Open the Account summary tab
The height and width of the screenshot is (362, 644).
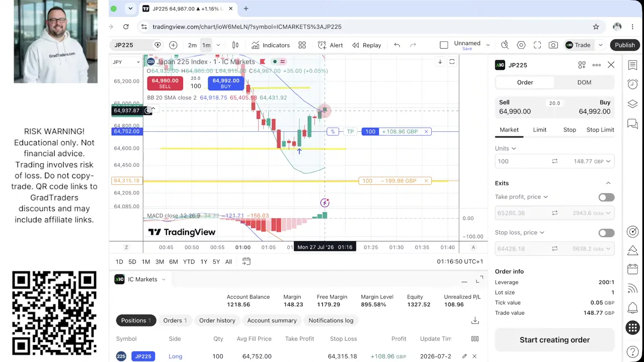click(272, 320)
